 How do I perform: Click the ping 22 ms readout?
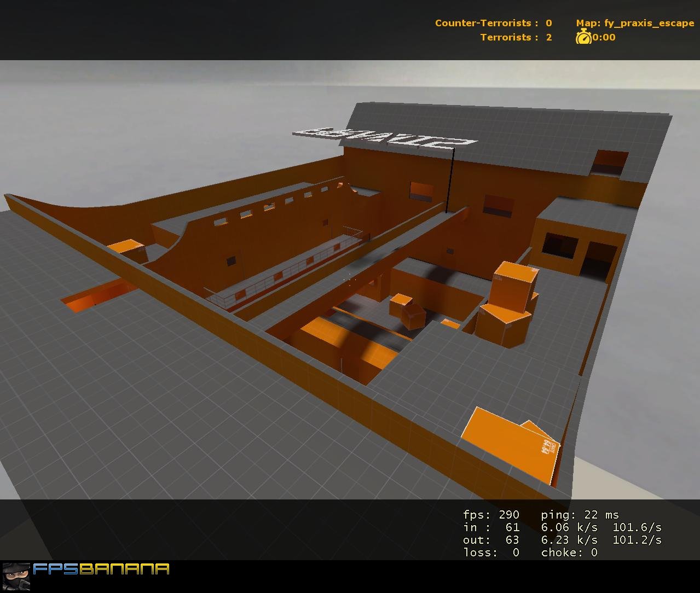[x=580, y=515]
